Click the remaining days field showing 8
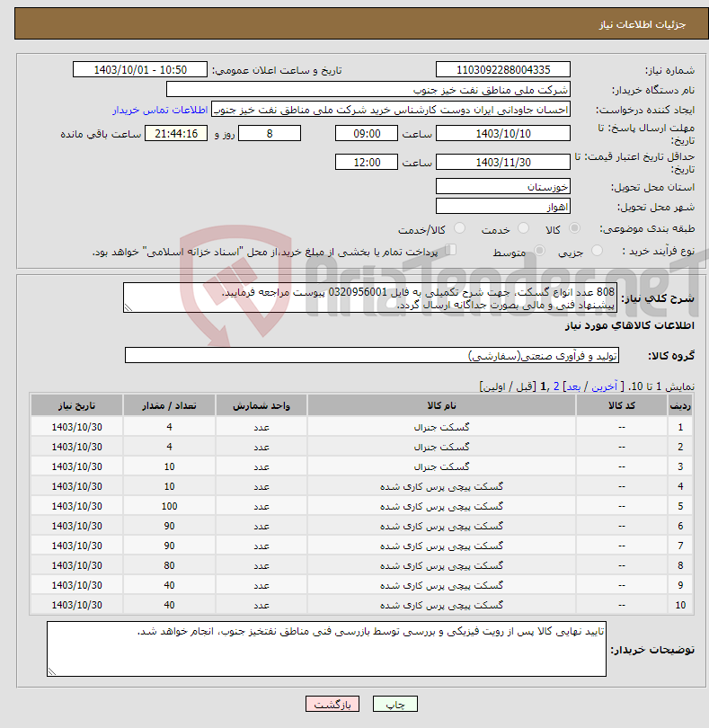Screen dimensions: 709x728 pyautogui.click(x=270, y=133)
